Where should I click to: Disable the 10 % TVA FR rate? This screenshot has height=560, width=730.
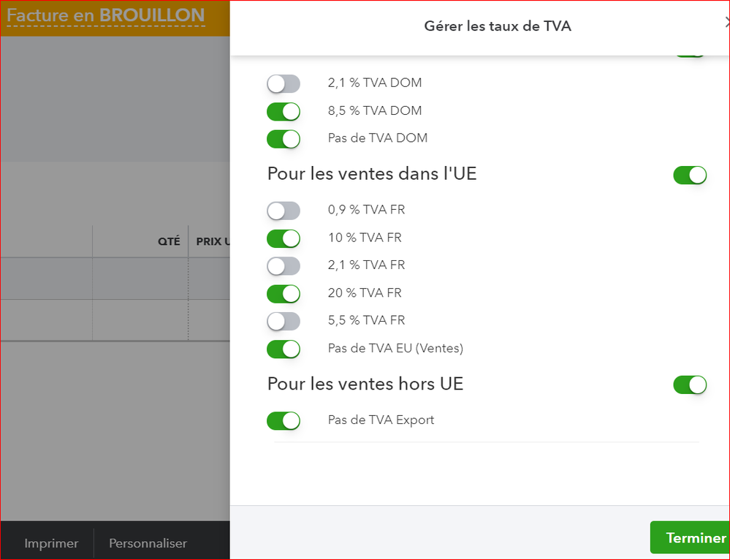coord(284,238)
